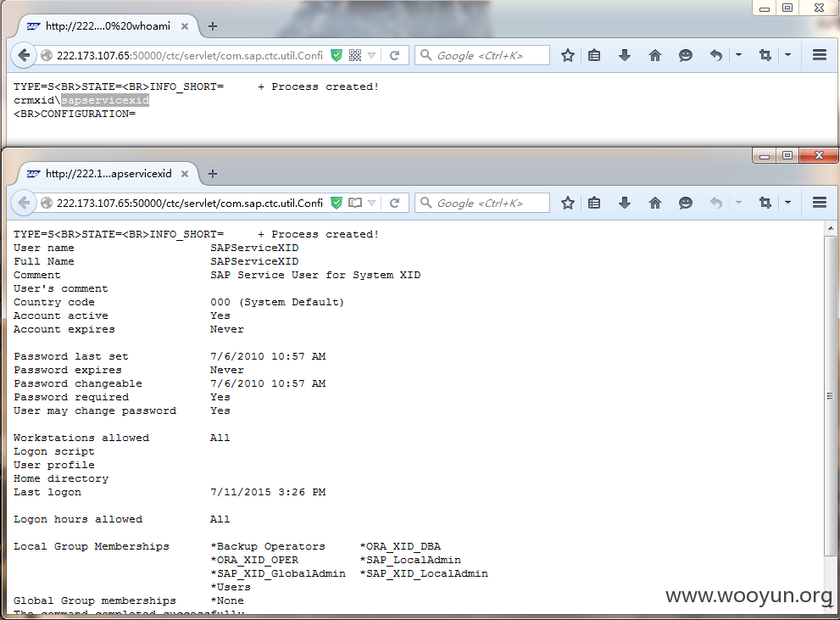This screenshot has width=840, height=620.
Task: Click '*ORA_XID_DBA' group text
Action: coord(400,546)
